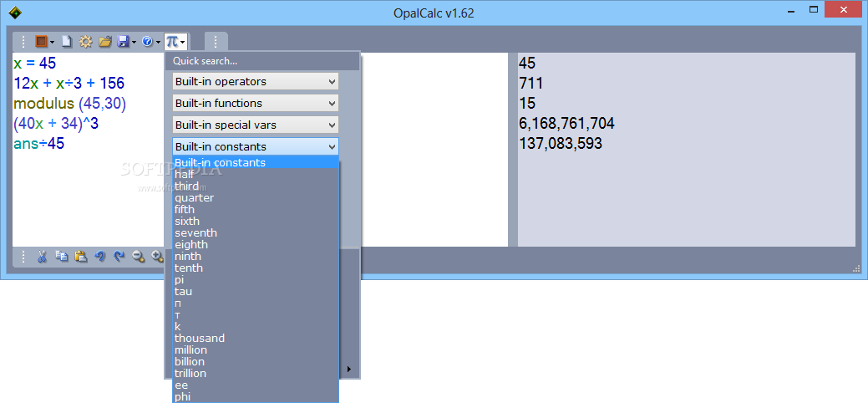Zoom out with the minus magnifier
The image size is (868, 403).
139,256
